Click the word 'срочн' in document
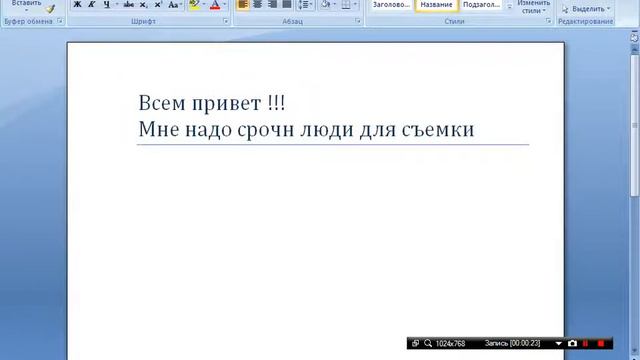 click(266, 130)
